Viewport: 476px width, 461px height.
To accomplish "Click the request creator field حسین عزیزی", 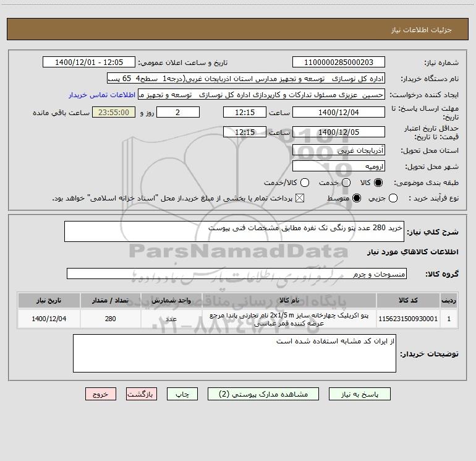I will click(261, 95).
